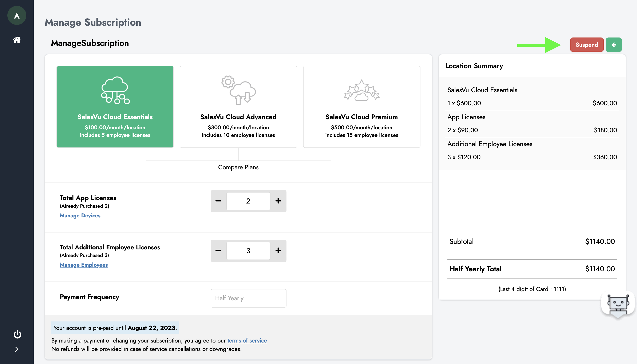Image resolution: width=637 pixels, height=364 pixels.
Task: Open the account avatar A
Action: [17, 16]
